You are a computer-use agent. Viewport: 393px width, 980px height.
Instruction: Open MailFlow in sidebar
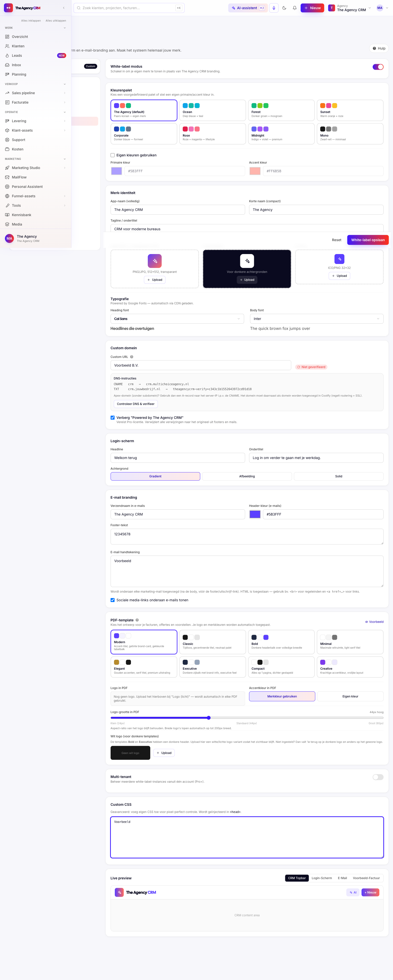coord(35,177)
